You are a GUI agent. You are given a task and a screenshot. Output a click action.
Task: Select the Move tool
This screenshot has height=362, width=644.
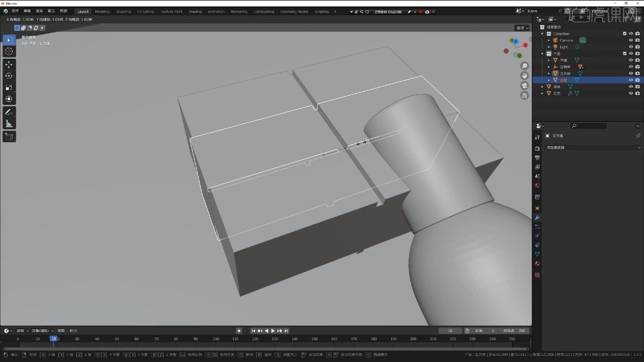(9, 64)
